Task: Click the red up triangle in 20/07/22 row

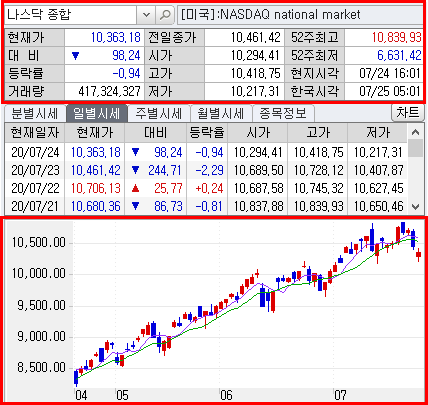Action: pos(135,189)
